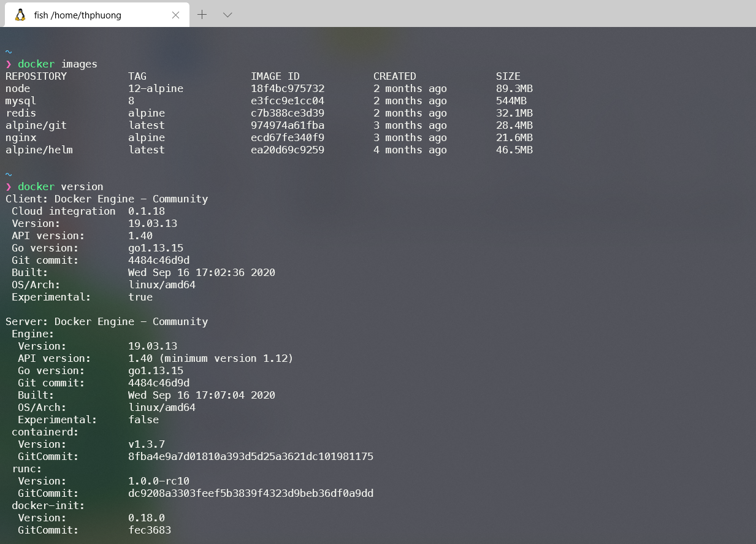
Task: Click docker-init GitCommit fec3683
Action: pos(150,530)
